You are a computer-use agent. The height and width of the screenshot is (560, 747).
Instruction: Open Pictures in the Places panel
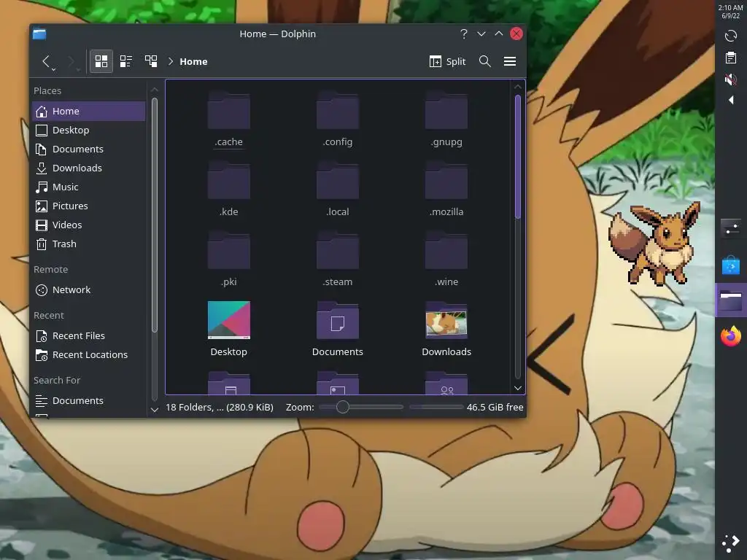coord(88,206)
